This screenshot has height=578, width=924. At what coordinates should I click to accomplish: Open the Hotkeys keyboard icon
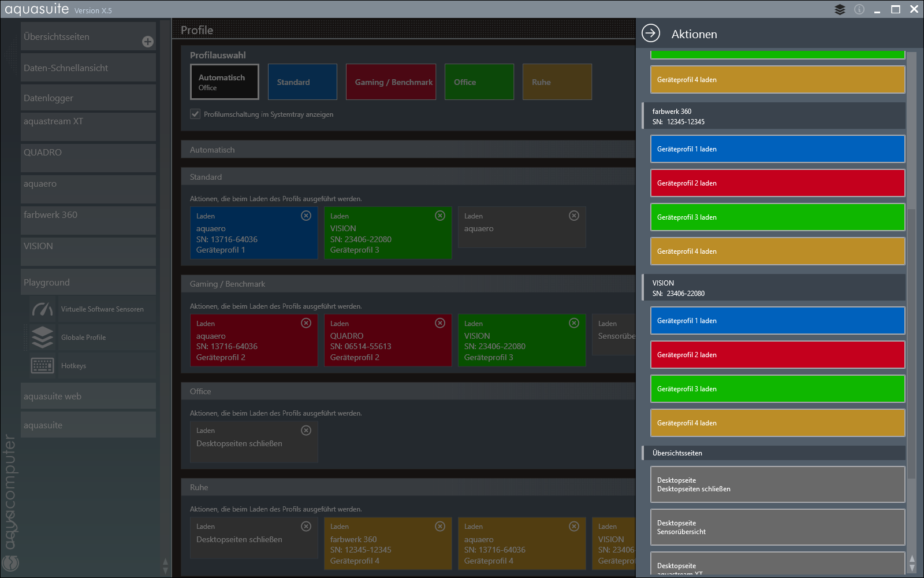coord(42,366)
